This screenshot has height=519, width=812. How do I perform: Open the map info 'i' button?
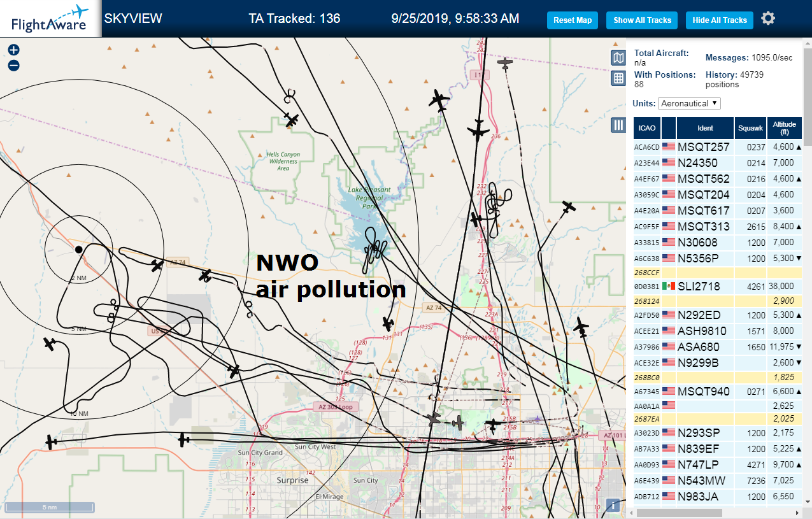coord(613,506)
